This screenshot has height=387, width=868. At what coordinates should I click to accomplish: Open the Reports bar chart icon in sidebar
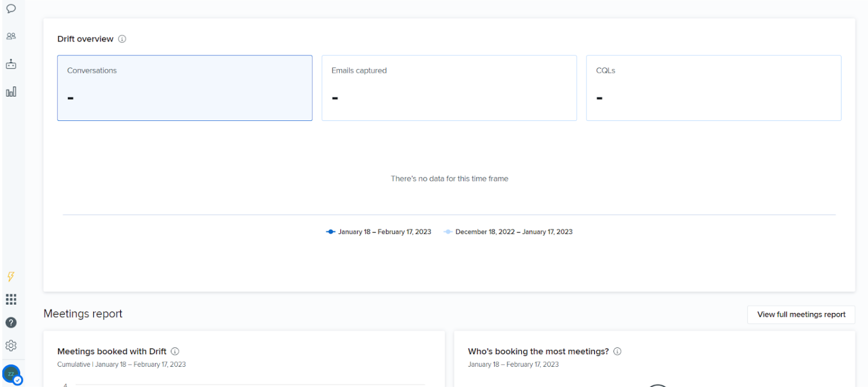click(11, 92)
